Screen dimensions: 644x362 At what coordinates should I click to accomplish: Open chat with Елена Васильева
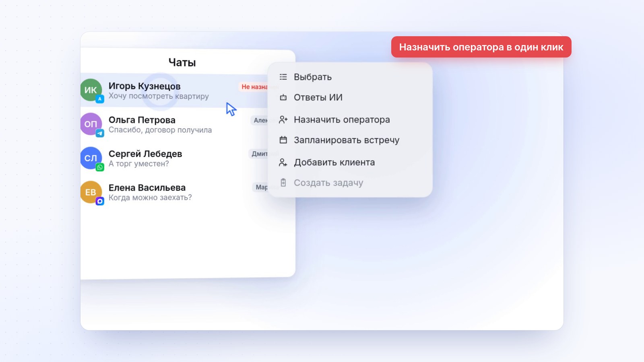coord(174,192)
